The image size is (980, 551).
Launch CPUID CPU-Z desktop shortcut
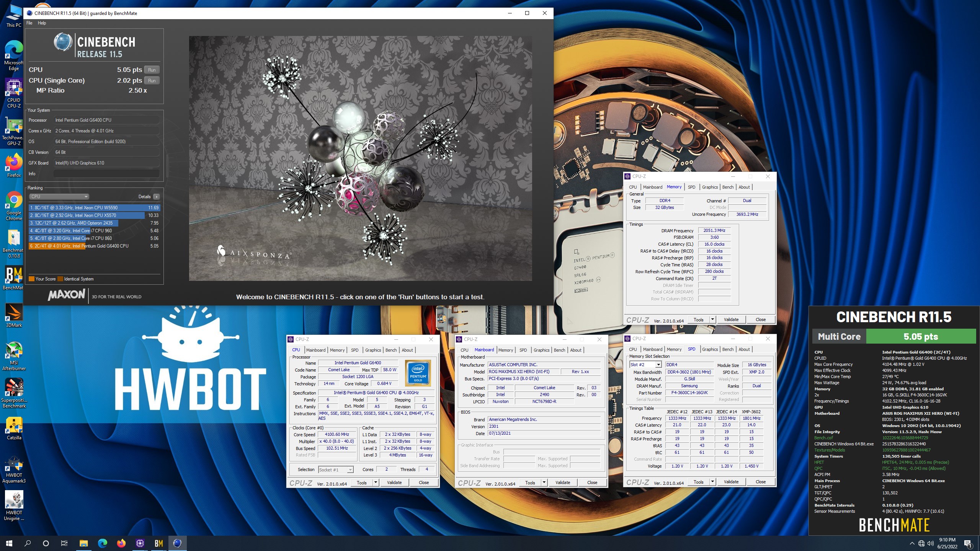[14, 93]
